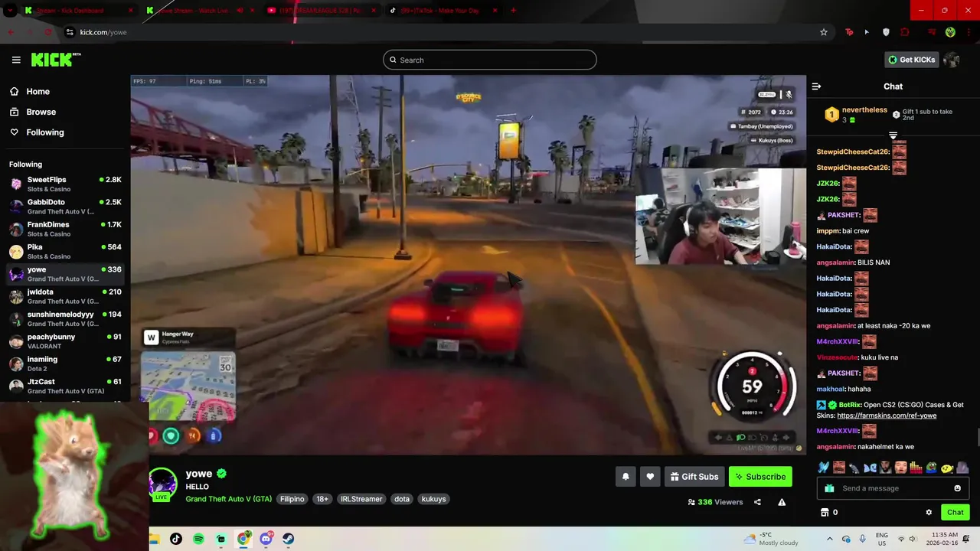Open Discord from the taskbar
This screenshot has width=980, height=551.
pyautogui.click(x=266, y=539)
